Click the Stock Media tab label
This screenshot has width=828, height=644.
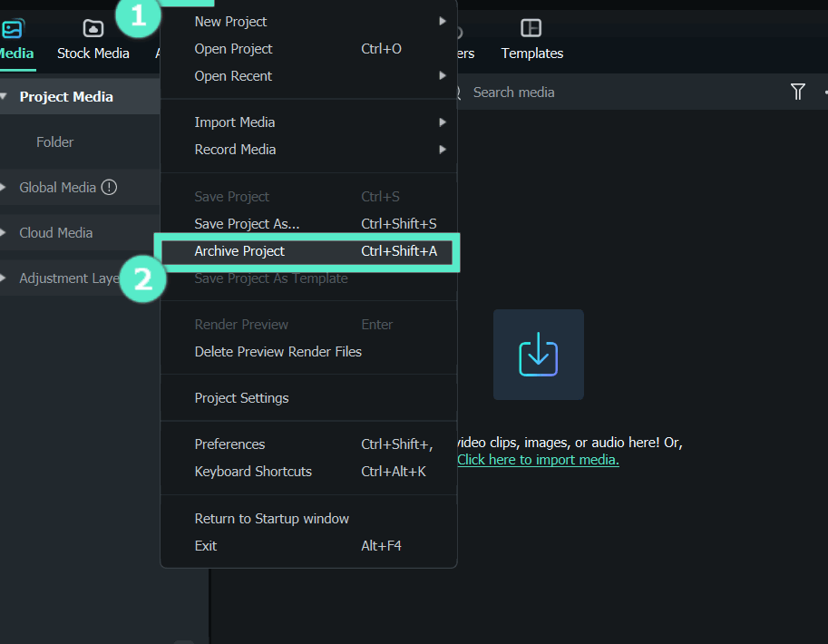(x=93, y=54)
